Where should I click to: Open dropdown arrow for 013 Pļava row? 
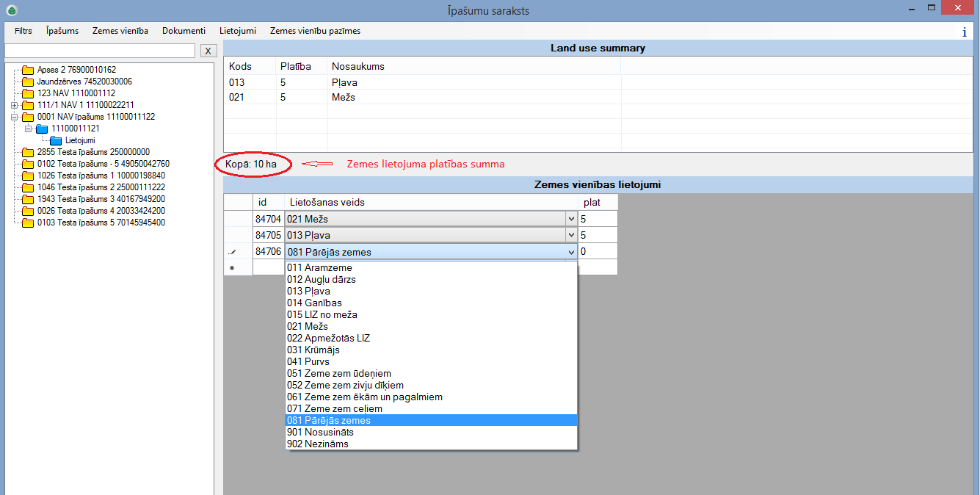pyautogui.click(x=571, y=236)
